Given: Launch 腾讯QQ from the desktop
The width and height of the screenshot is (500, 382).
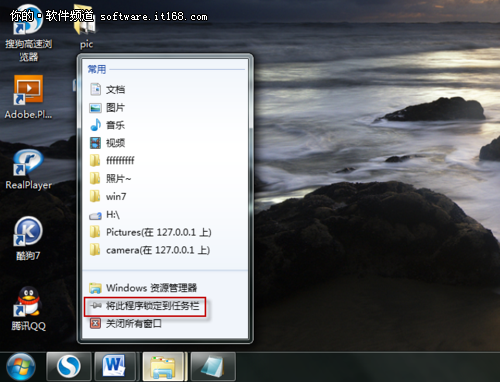Looking at the screenshot, I should (28, 309).
